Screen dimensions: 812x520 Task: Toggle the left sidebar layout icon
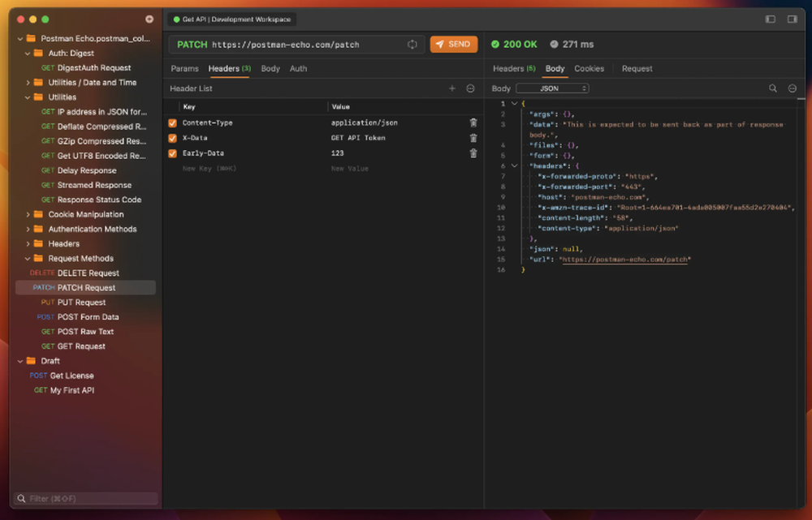tap(771, 19)
